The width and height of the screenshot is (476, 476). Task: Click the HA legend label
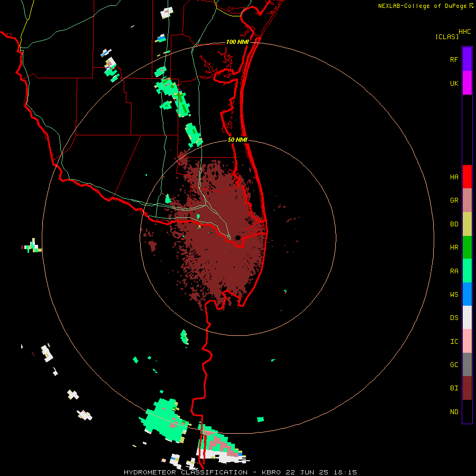click(x=454, y=177)
